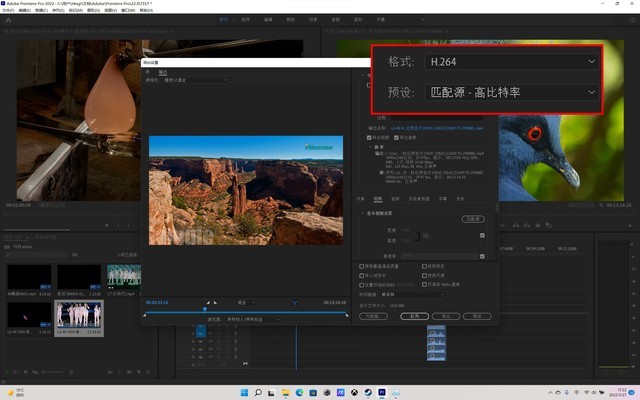Click the blue audio clip in the timeline
Screen dimensions: 640x400
436,343
